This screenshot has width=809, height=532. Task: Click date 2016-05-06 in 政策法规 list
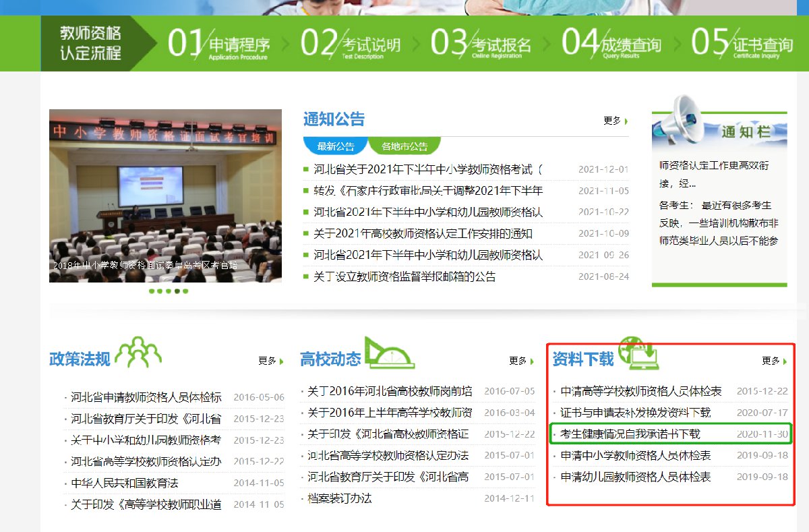point(259,397)
